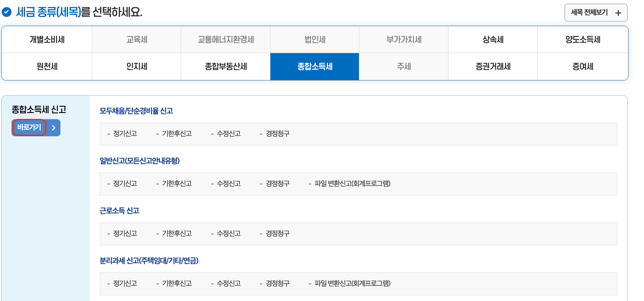644x301 pixels.
Task: Select the 개별소비세 tax tab
Action: point(47,39)
